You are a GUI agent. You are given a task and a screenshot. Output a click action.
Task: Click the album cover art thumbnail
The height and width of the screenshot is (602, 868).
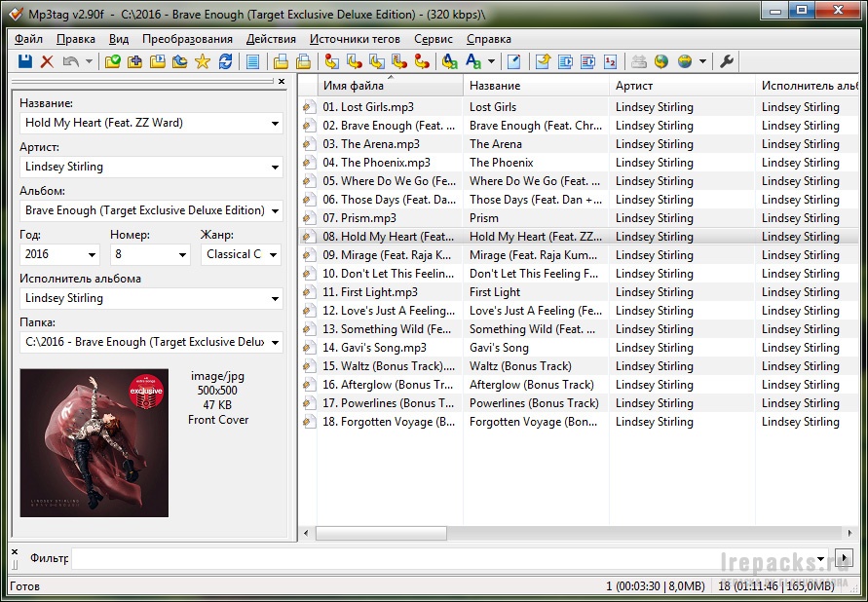point(94,442)
